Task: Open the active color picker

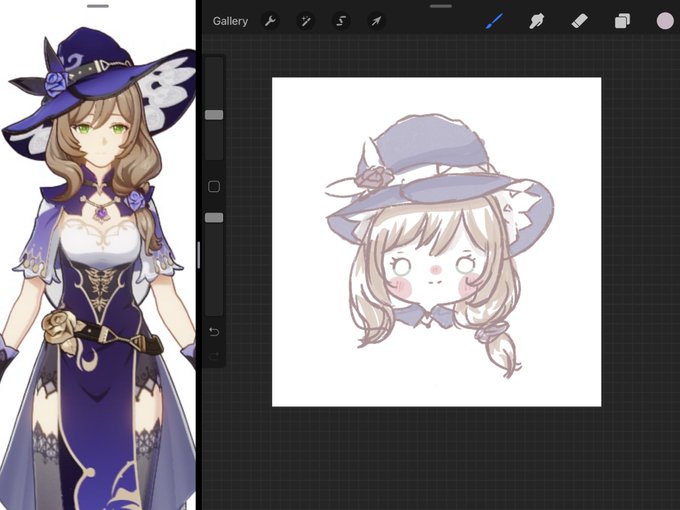Action: 665,21
